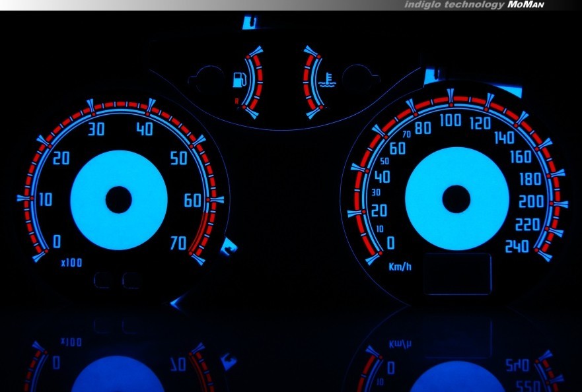The image size is (582, 392).
Task: Click the x100 multiplier label
Action: 71,263
